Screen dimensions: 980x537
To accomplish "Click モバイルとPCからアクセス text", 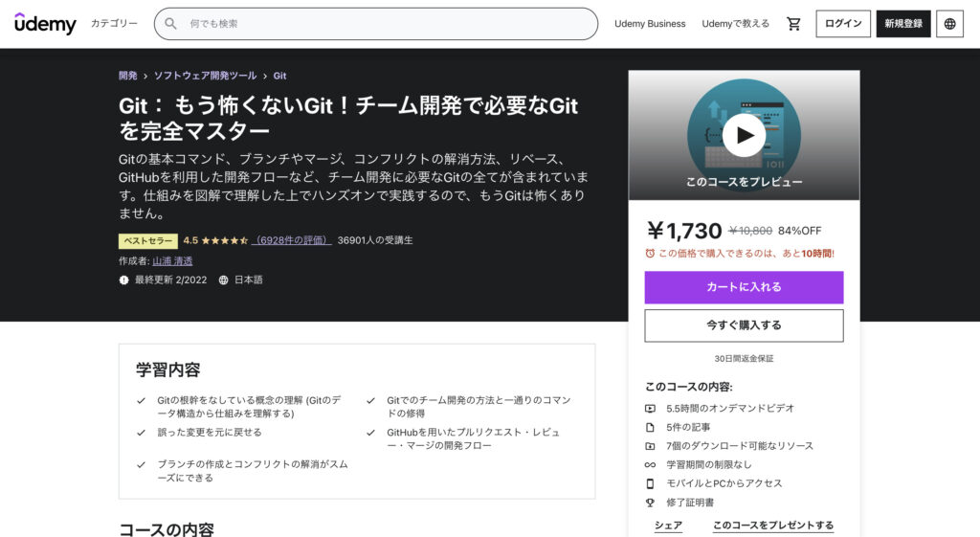I will 724,483.
